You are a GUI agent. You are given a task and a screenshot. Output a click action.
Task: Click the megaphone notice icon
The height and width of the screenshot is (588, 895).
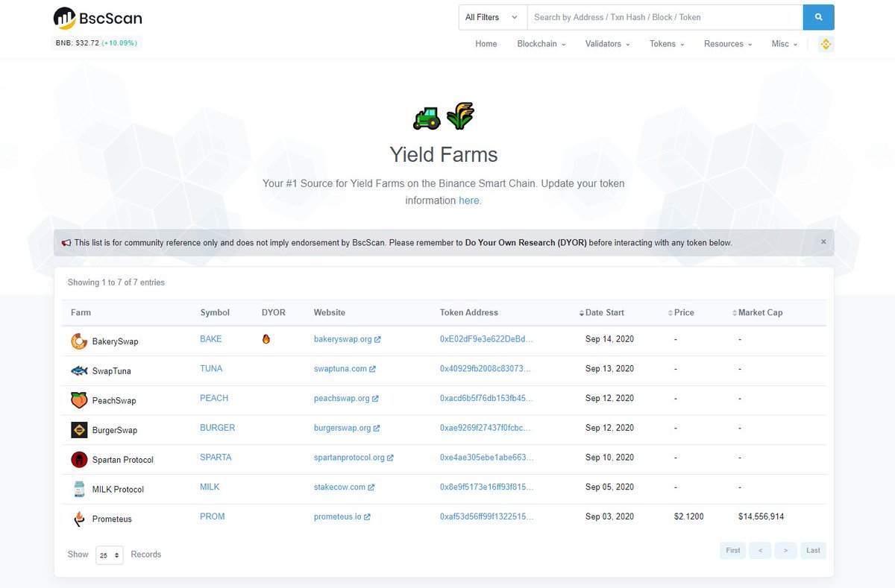click(66, 243)
